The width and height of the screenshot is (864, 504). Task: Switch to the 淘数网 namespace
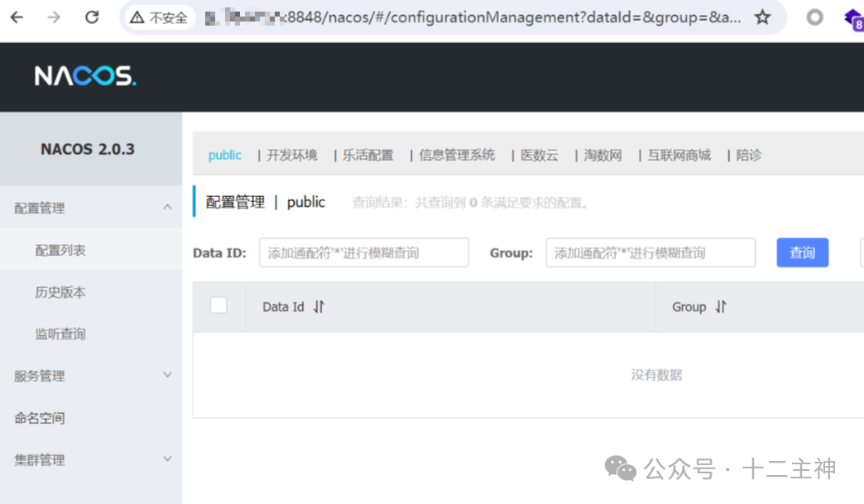pyautogui.click(x=602, y=156)
